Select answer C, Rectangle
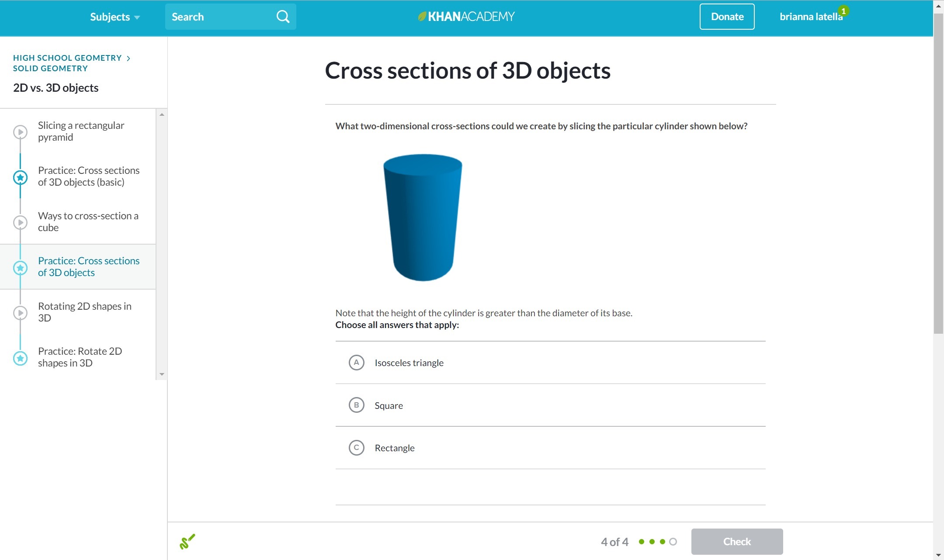This screenshot has width=944, height=560. pyautogui.click(x=356, y=448)
